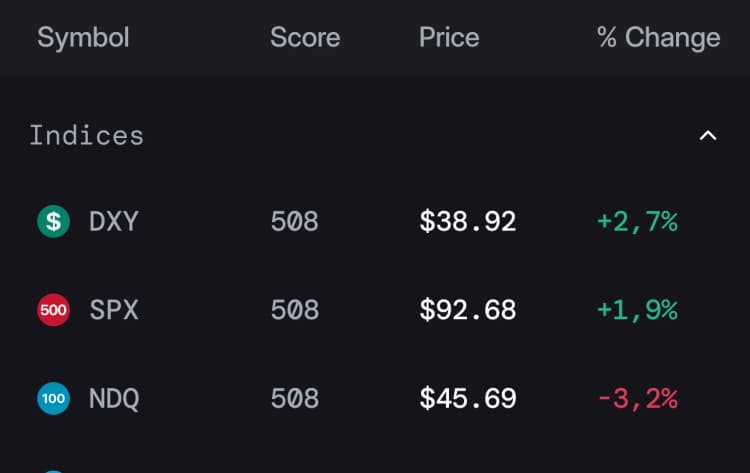Screen dimensions: 750x473
Task: Click the DXY score 508
Action: click(x=295, y=221)
